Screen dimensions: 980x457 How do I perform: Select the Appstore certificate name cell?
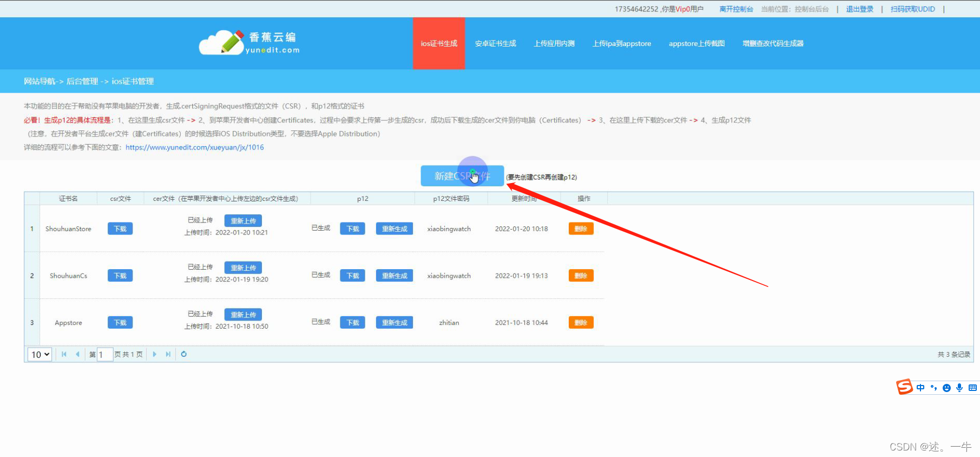click(x=68, y=323)
